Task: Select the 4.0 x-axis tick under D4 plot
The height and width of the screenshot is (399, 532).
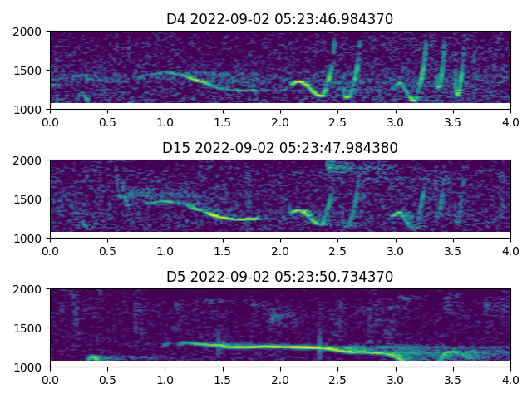Action: [x=510, y=121]
